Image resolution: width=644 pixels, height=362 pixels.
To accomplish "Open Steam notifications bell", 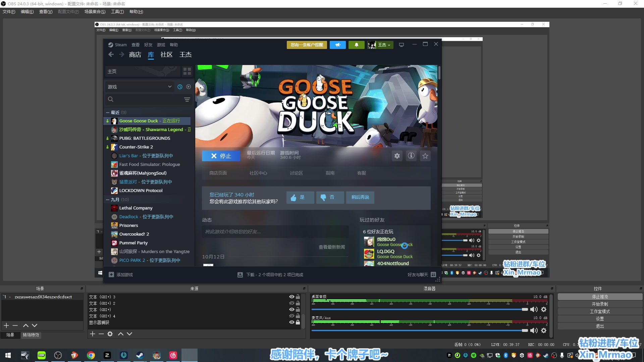I will [x=357, y=45].
